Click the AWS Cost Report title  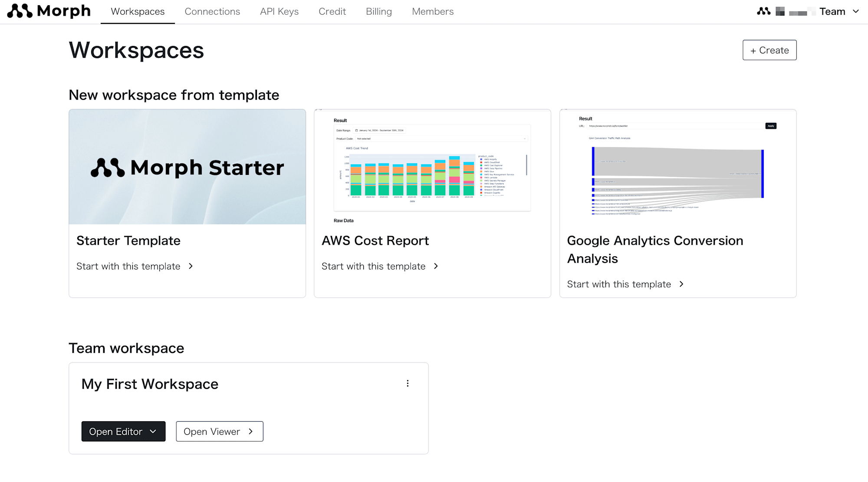[x=375, y=241]
